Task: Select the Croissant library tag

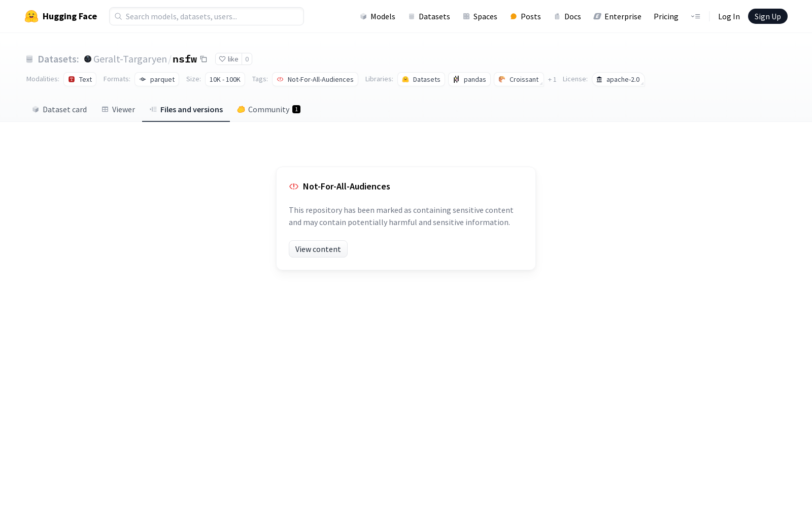Action: [519, 79]
